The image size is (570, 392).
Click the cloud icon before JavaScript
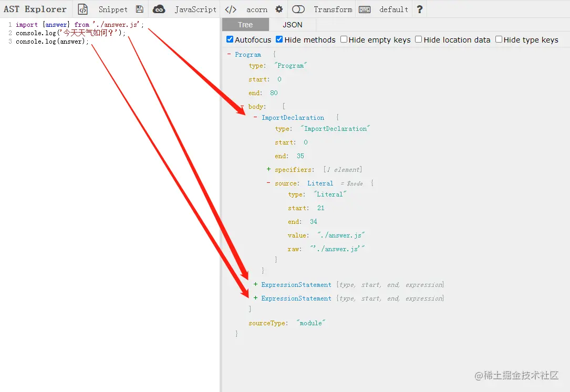click(x=159, y=9)
